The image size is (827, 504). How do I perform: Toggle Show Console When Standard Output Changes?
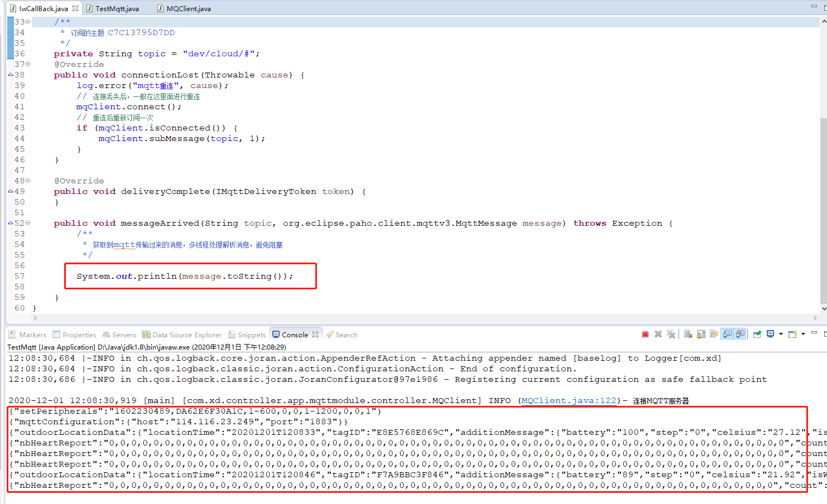coord(727,333)
